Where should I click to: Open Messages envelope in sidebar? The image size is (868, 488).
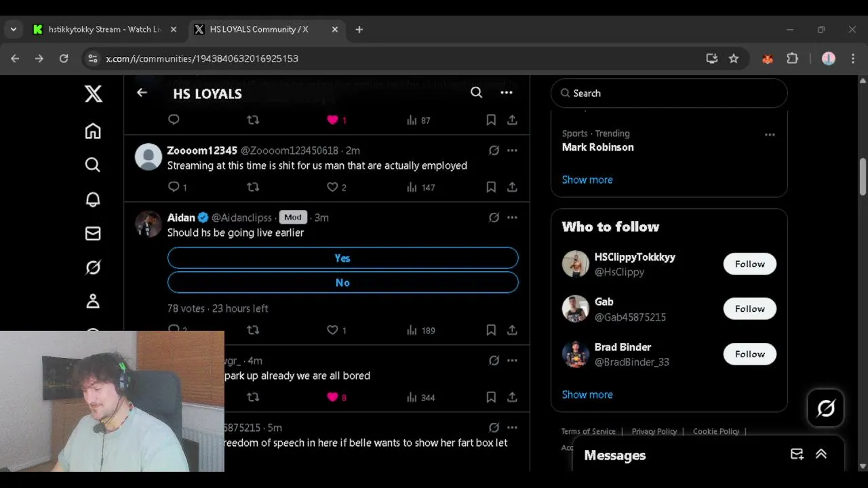coord(93,233)
